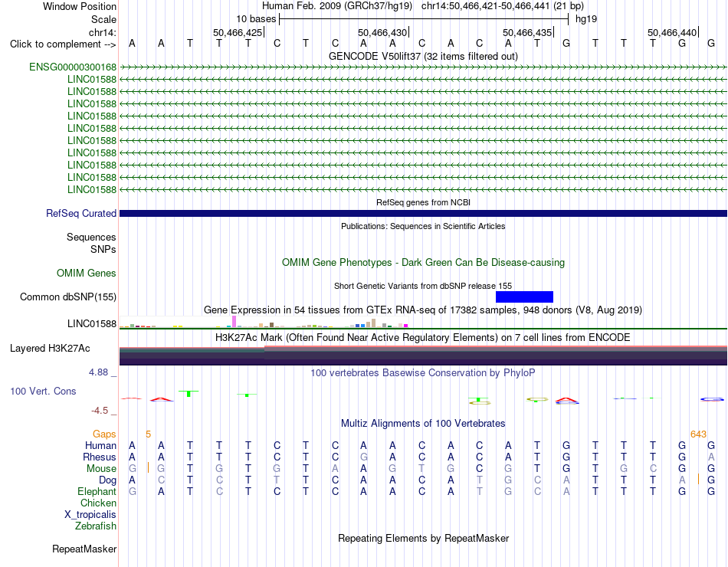The width and height of the screenshot is (728, 567).
Task: Click the orange Gaps label
Action: (x=104, y=434)
